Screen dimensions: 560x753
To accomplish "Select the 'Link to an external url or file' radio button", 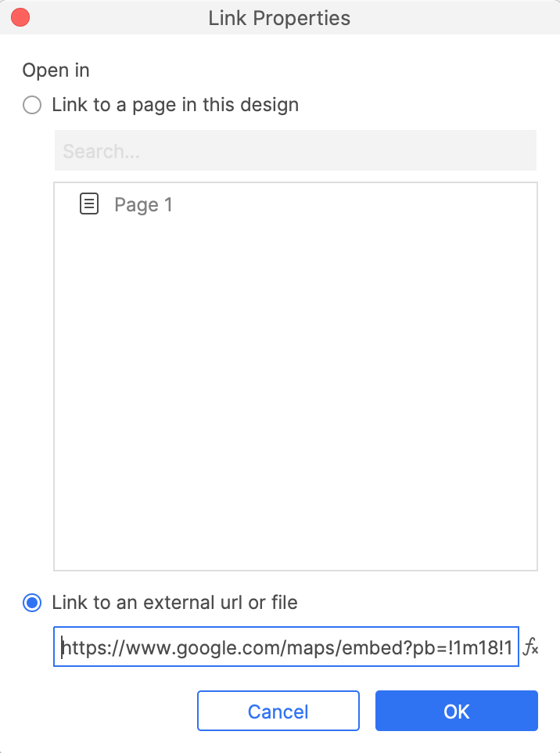I will [32, 603].
